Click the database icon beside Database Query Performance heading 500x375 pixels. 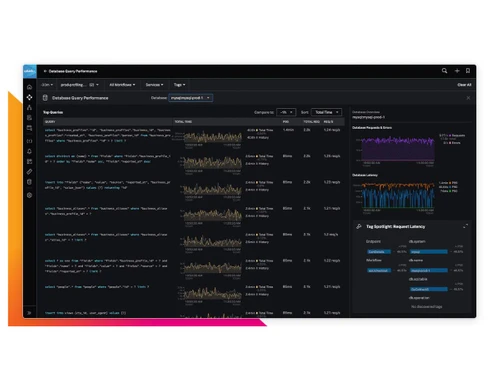45,98
